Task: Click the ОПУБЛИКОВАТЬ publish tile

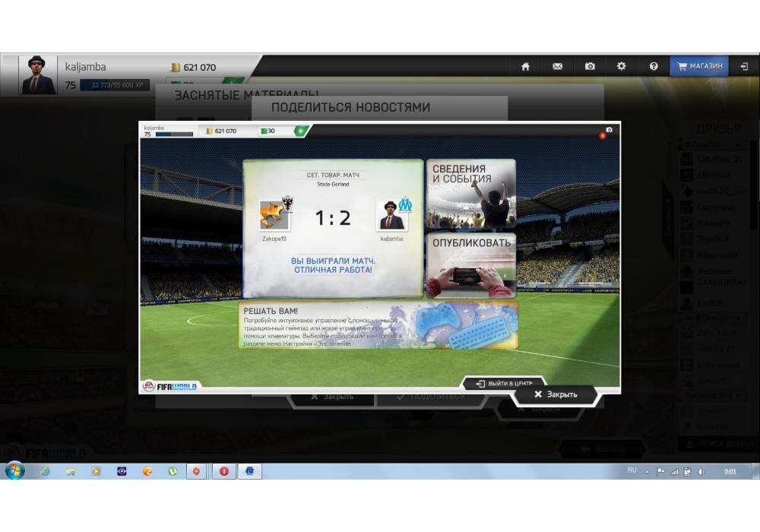Action: [x=470, y=266]
